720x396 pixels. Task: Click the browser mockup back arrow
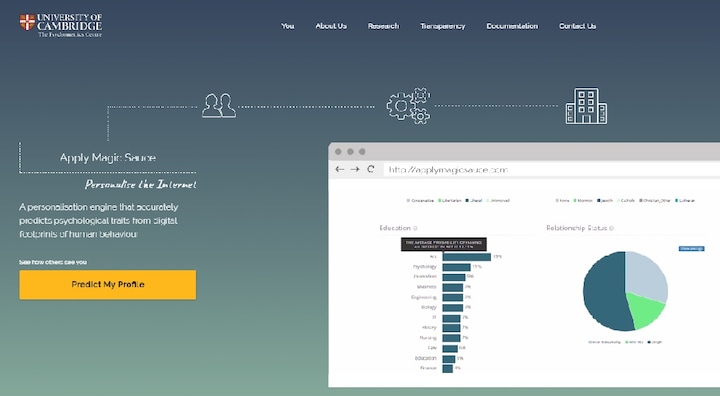pyautogui.click(x=339, y=170)
